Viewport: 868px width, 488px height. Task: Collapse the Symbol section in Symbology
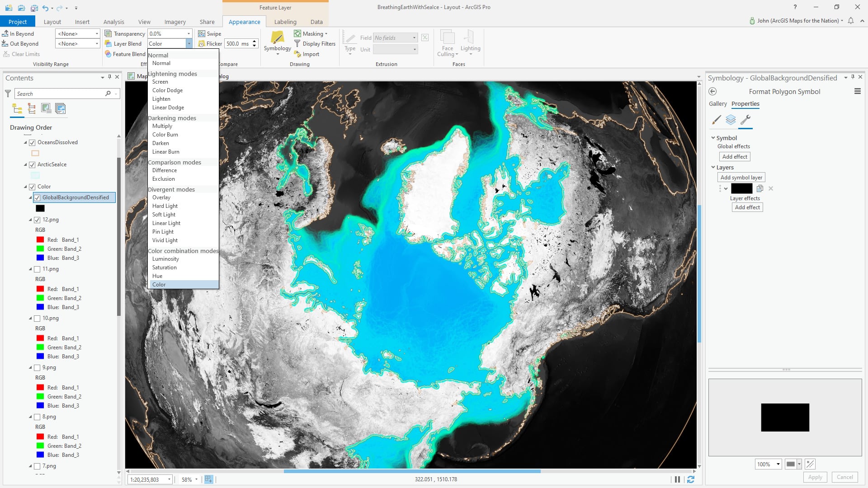pos(713,138)
